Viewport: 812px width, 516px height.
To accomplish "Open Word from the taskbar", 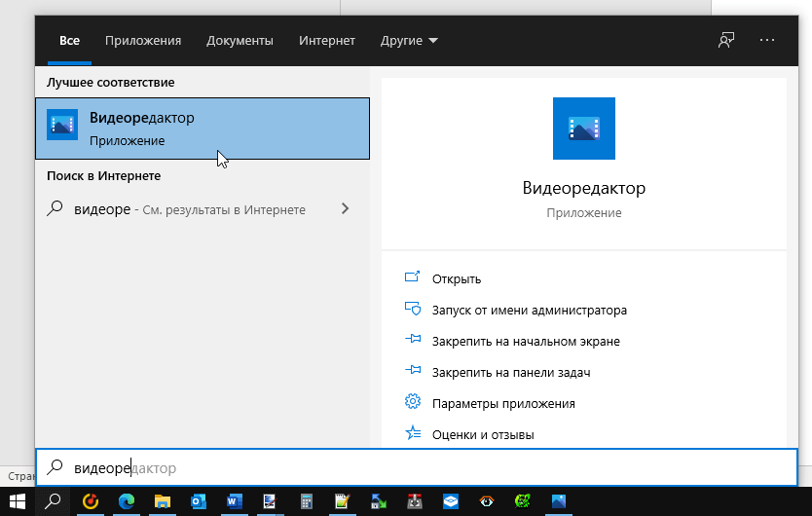I will [234, 501].
